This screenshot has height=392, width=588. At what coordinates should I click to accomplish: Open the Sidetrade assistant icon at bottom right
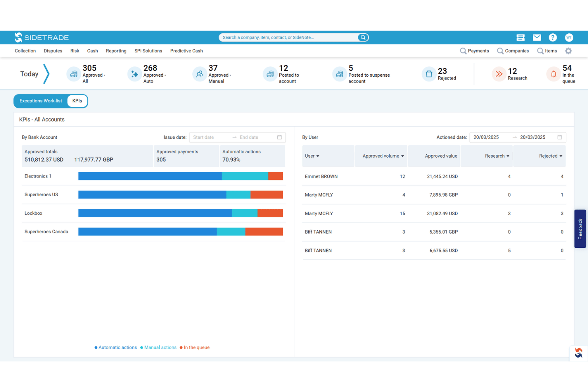578,353
